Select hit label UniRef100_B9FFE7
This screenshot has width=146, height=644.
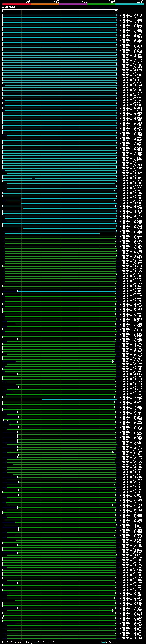tap(131, 233)
